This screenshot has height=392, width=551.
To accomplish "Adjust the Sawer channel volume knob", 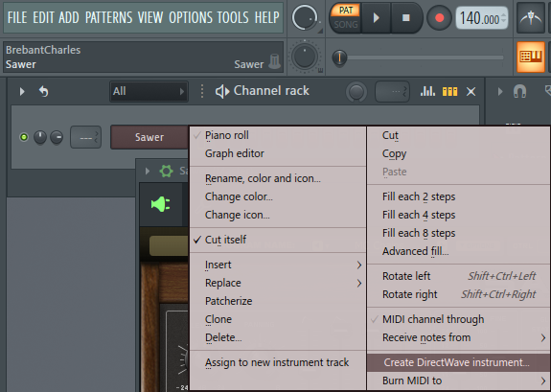I will 57,137.
